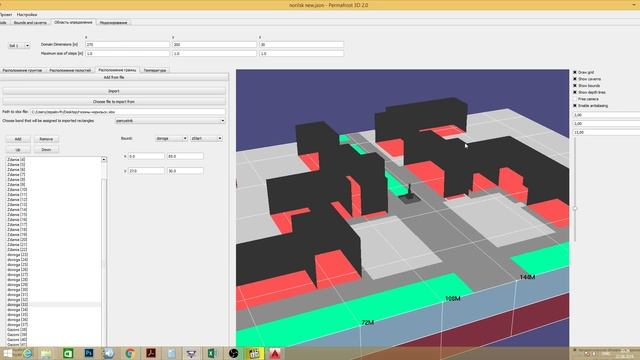
Task: Toggle the Show depth lines checkbox
Action: point(575,92)
